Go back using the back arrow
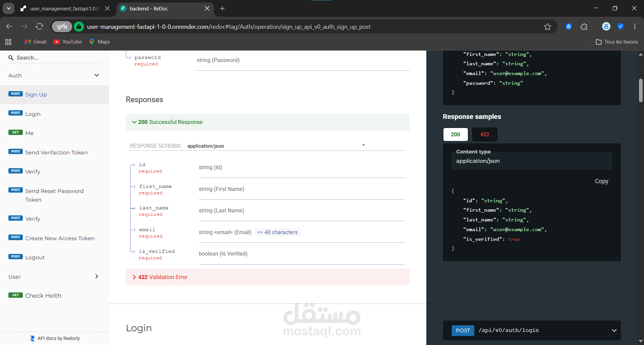This screenshot has width=644, height=345. coord(9,26)
